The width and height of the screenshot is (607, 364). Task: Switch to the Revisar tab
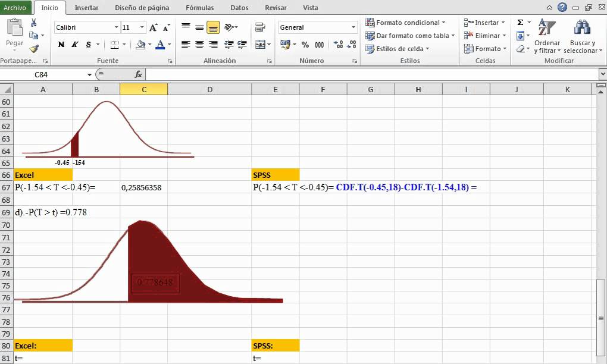pyautogui.click(x=276, y=8)
